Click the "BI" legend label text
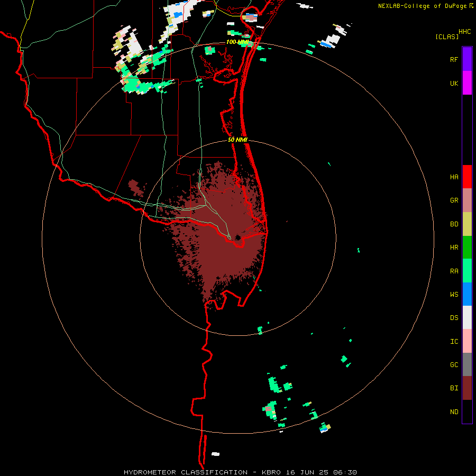476x476 pixels. pyautogui.click(x=454, y=388)
